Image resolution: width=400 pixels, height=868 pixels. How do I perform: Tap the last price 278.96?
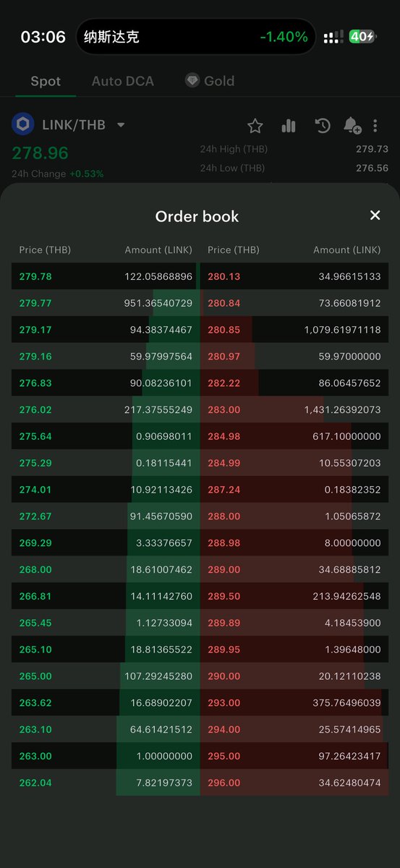(x=40, y=153)
